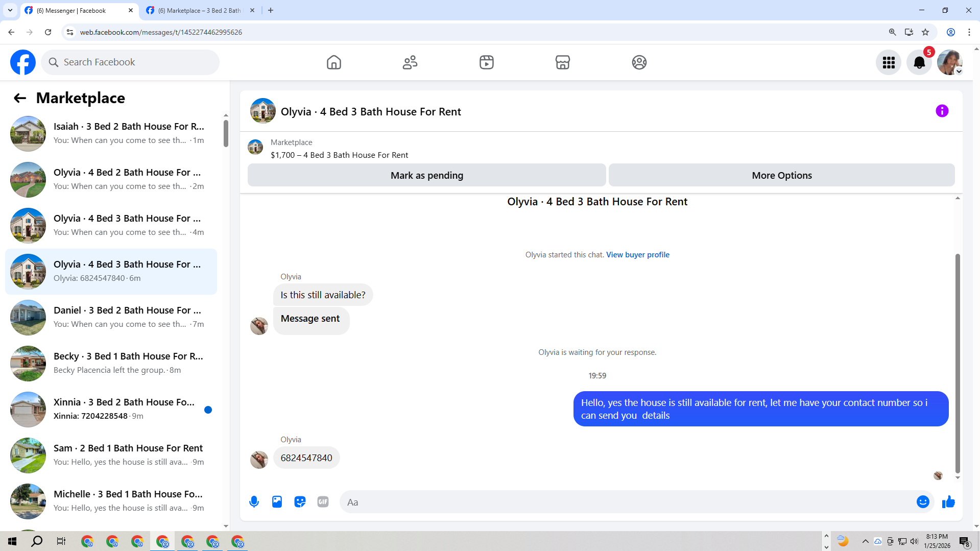The image size is (980, 551).
Task: Focus the Aa message input field
Action: (x=628, y=502)
